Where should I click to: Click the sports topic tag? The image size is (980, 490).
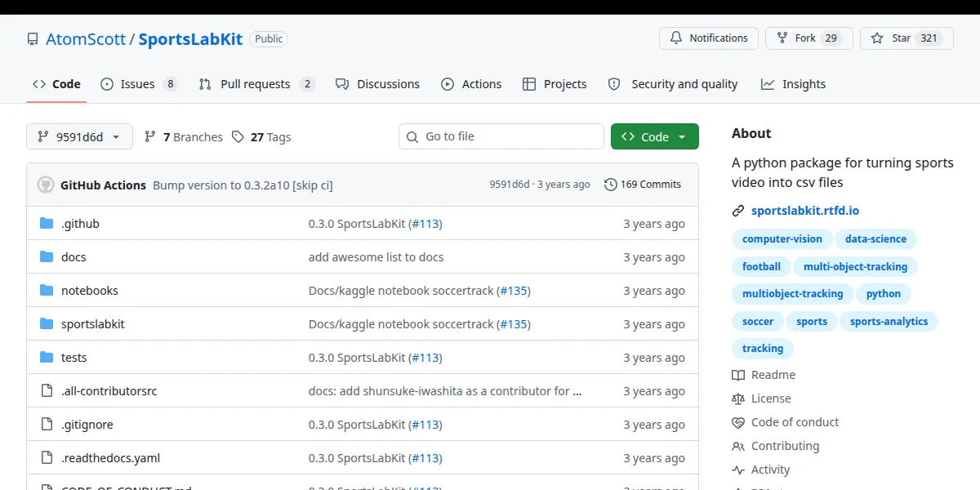tap(812, 321)
